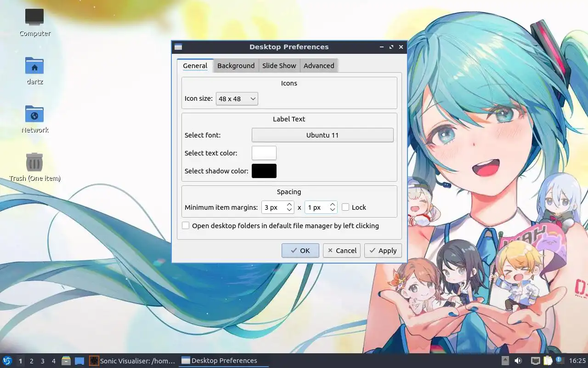Open the black shadow color swatch
The height and width of the screenshot is (368, 588).
(264, 171)
